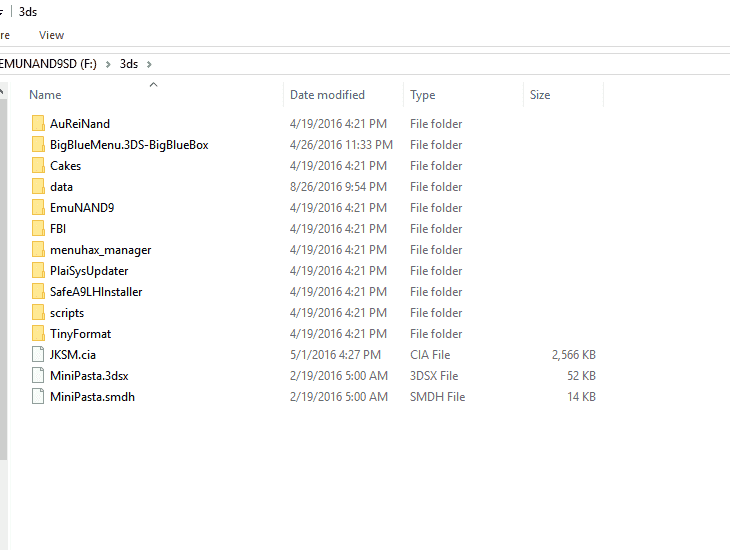
Task: Click the MiniPasta.smdh file icon
Action: (38, 396)
